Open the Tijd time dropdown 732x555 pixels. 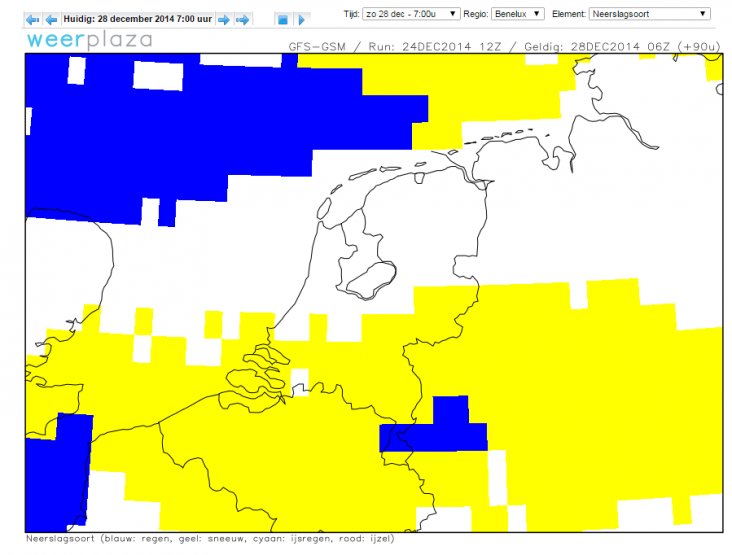click(x=411, y=14)
